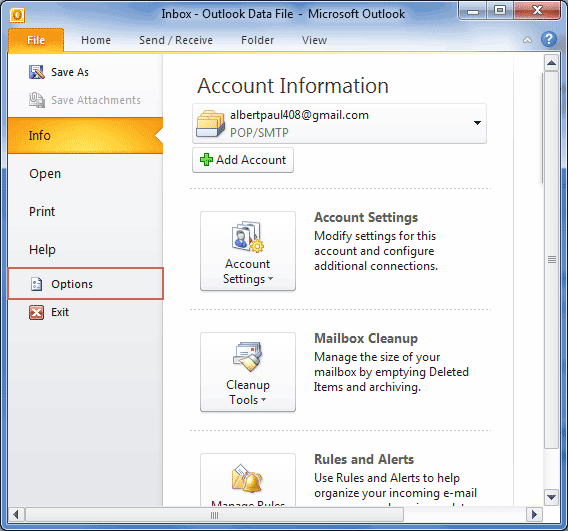
Task: Minimize the ribbon with the caret icon
Action: coord(527,40)
